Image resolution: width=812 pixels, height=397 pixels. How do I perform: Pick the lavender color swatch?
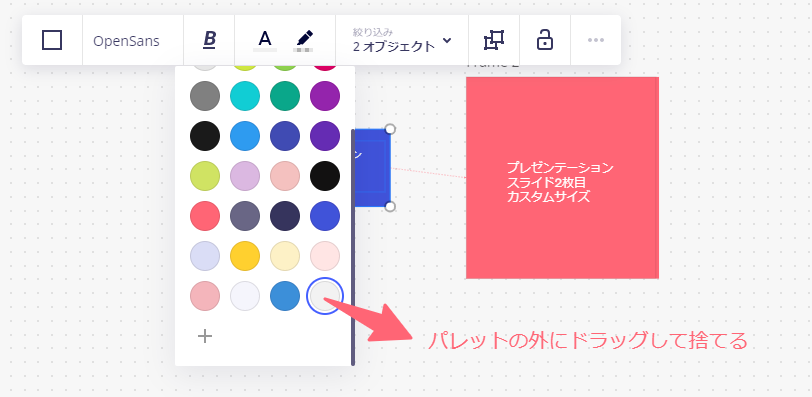pyautogui.click(x=245, y=175)
